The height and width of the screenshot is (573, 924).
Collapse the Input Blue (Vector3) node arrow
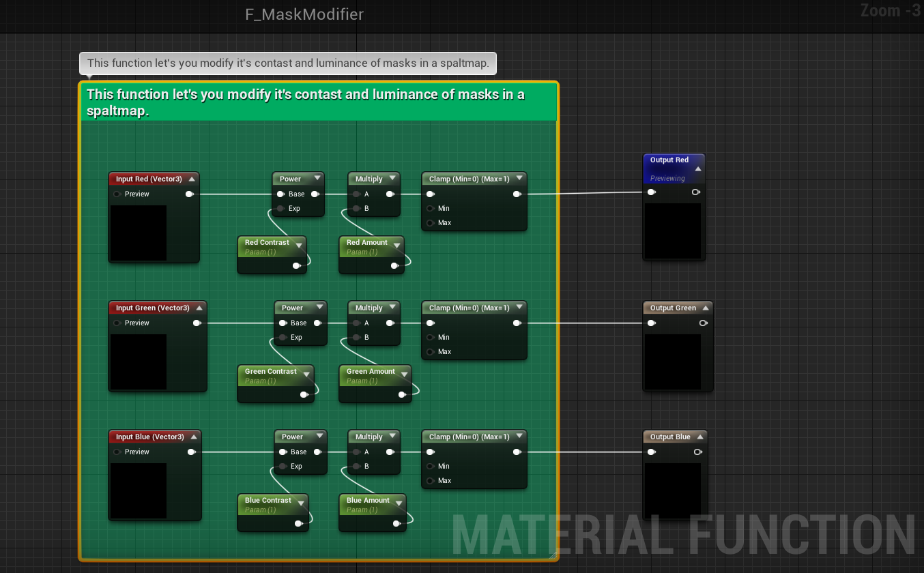194,437
